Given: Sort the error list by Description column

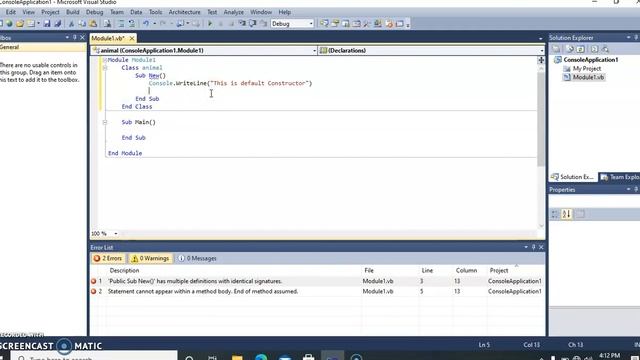Looking at the screenshot, I should tap(124, 270).
